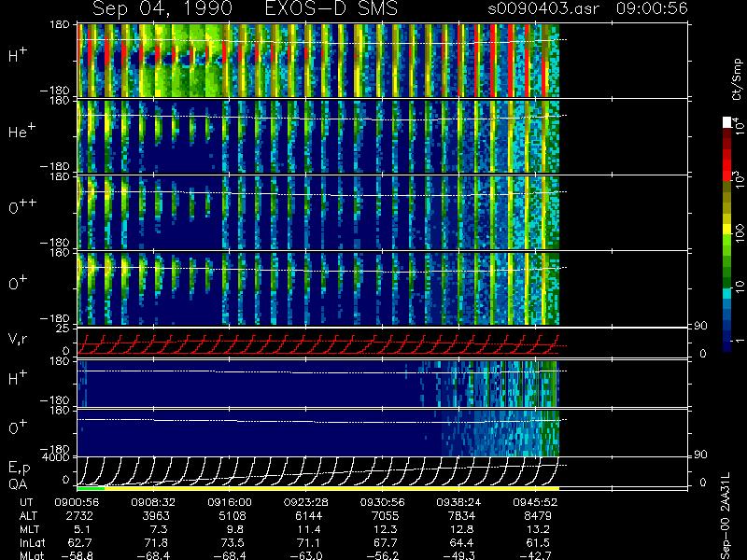Select the start time '09:00:56' in header
The image size is (747, 560).
652,8
